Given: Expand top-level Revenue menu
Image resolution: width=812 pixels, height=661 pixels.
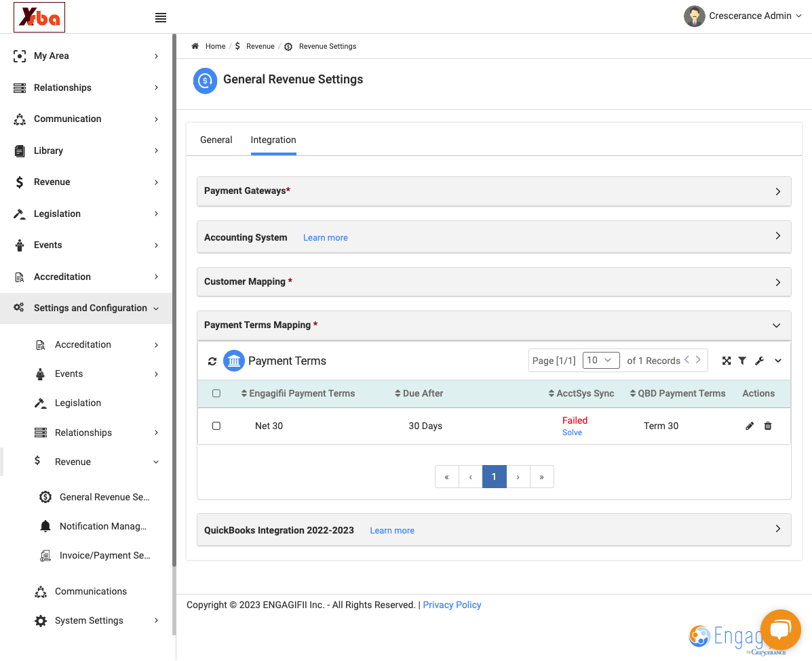Looking at the screenshot, I should [x=86, y=182].
